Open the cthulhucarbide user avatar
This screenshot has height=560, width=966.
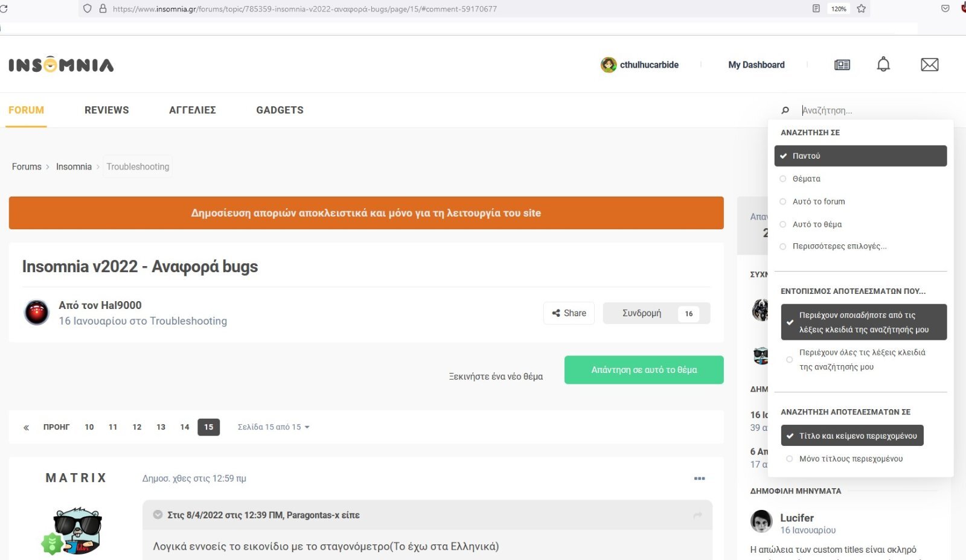point(609,65)
